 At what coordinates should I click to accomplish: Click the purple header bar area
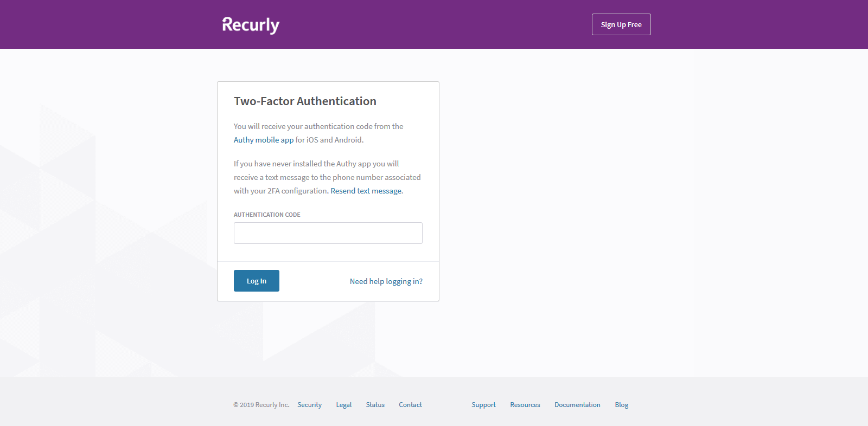click(434, 24)
